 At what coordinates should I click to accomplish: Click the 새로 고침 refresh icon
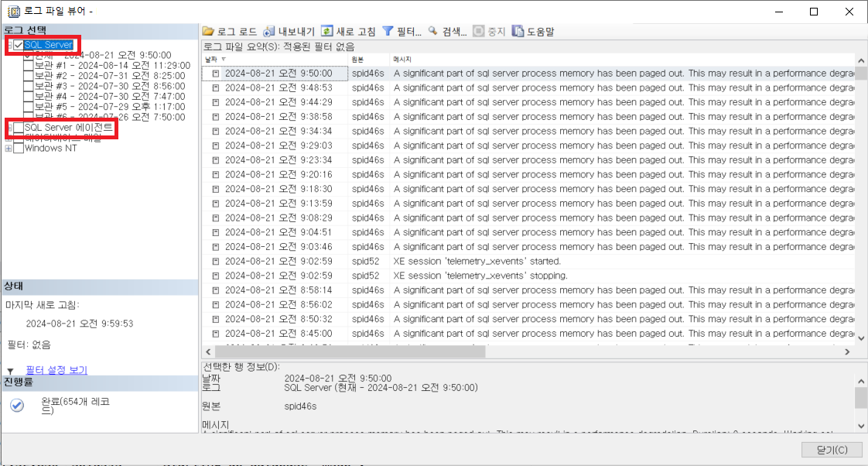(327, 31)
